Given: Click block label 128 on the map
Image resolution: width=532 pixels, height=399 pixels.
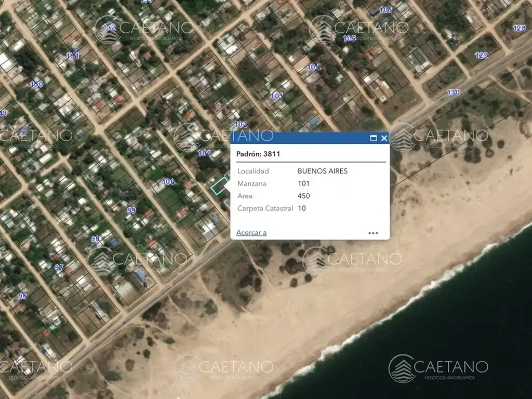Looking at the screenshot, I should pyautogui.click(x=519, y=28).
